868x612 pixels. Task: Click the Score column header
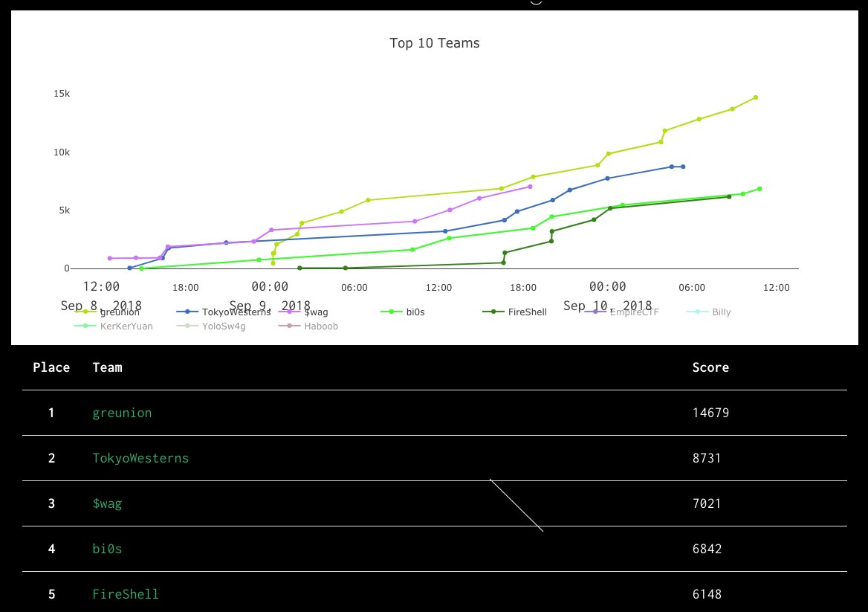(710, 368)
